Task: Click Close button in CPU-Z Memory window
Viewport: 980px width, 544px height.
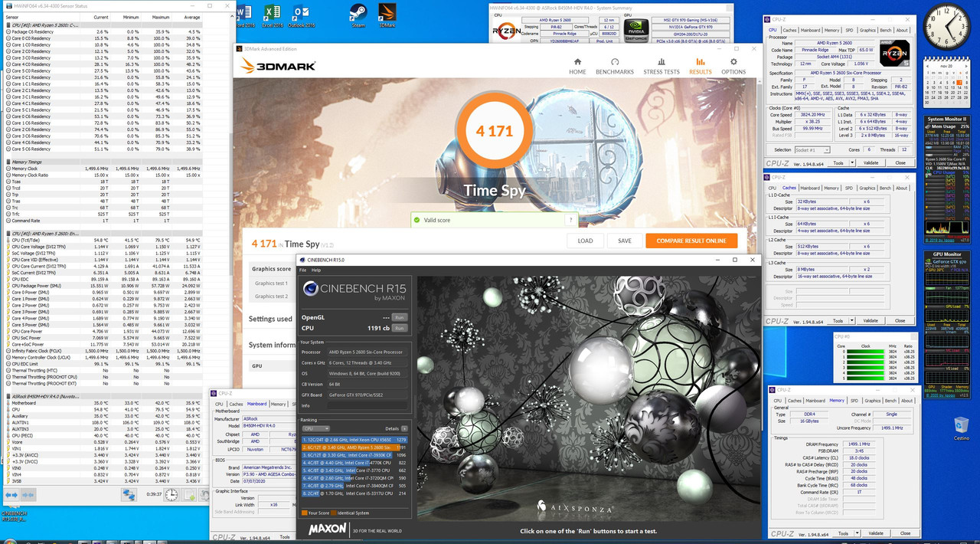Action: point(905,533)
